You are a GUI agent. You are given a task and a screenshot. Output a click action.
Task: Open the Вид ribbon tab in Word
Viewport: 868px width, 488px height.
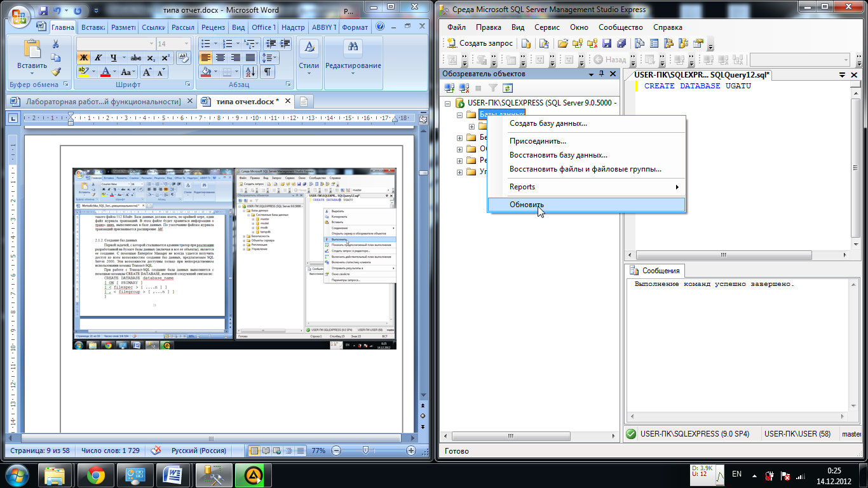tap(238, 27)
